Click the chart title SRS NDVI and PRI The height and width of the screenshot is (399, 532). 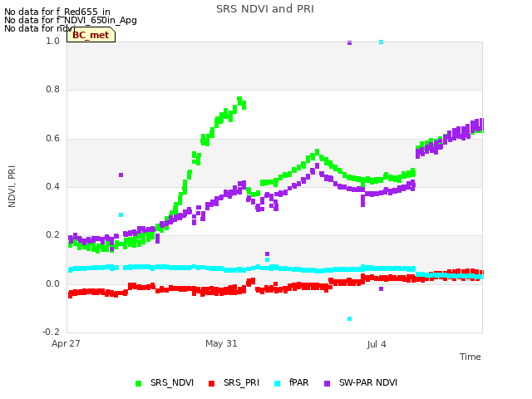(265, 9)
